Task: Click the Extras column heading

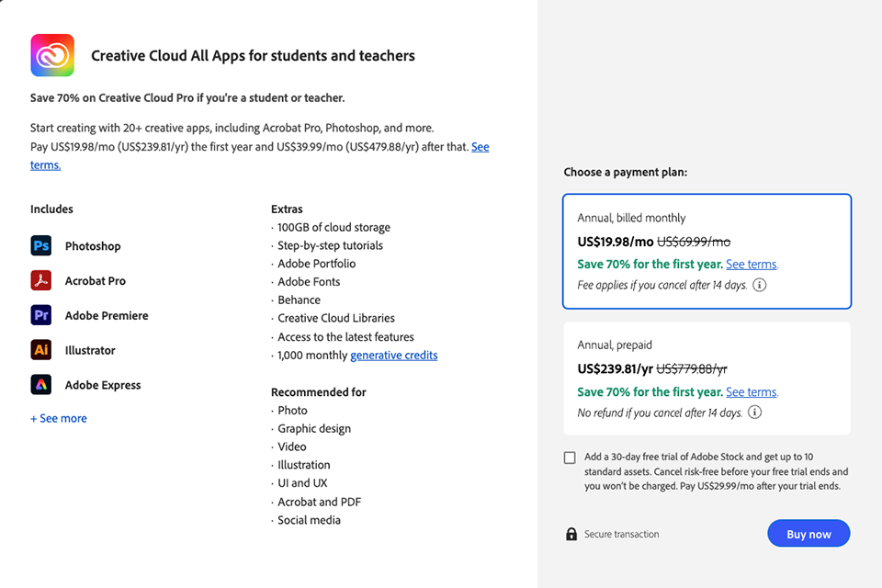Action: coord(287,209)
